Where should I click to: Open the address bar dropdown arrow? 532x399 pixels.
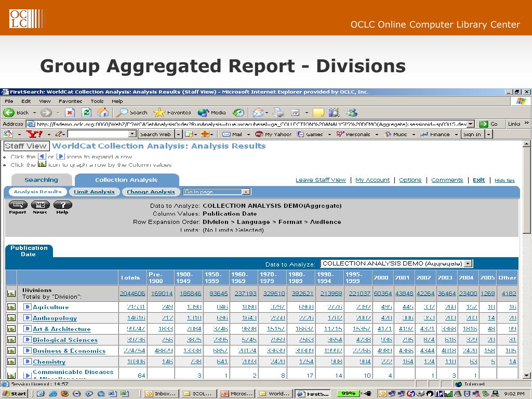[x=471, y=124]
